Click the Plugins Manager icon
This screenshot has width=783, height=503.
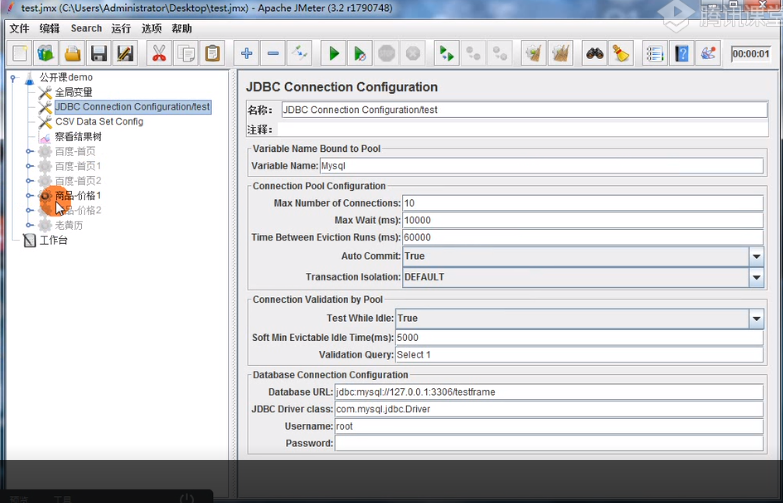(708, 53)
